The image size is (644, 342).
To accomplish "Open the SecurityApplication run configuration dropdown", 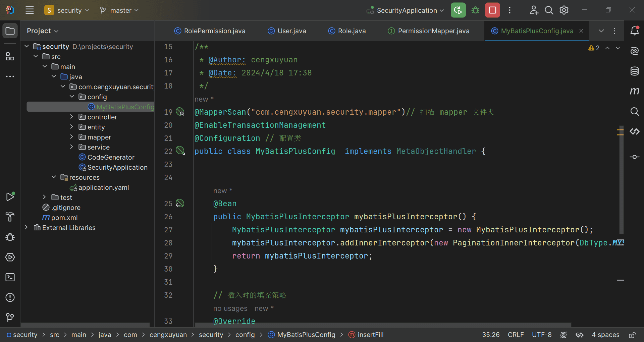I will pyautogui.click(x=405, y=10).
